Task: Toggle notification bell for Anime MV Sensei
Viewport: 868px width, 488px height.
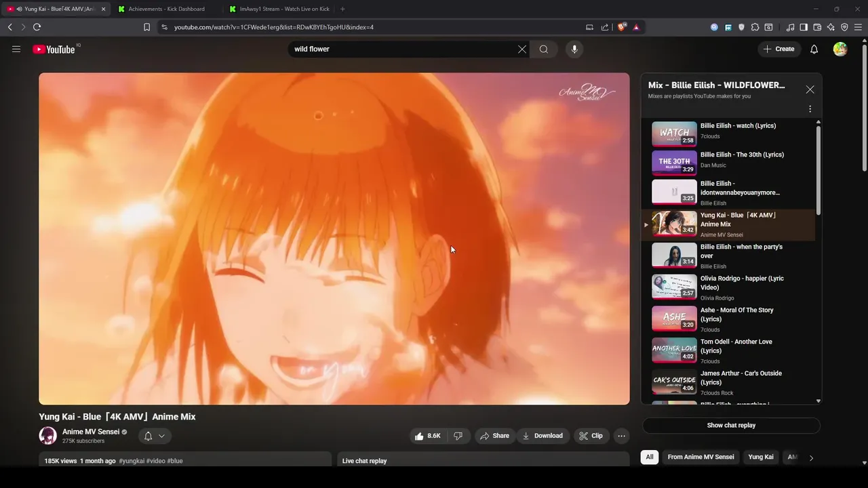Action: (148, 436)
